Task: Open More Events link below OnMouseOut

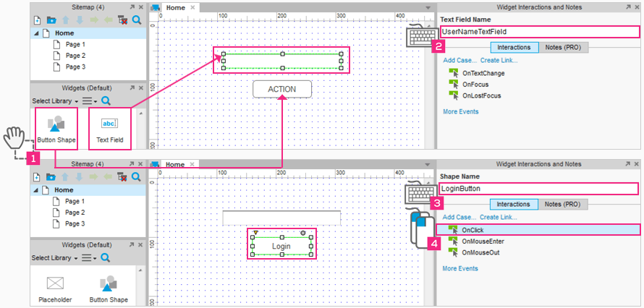Action: [460, 268]
